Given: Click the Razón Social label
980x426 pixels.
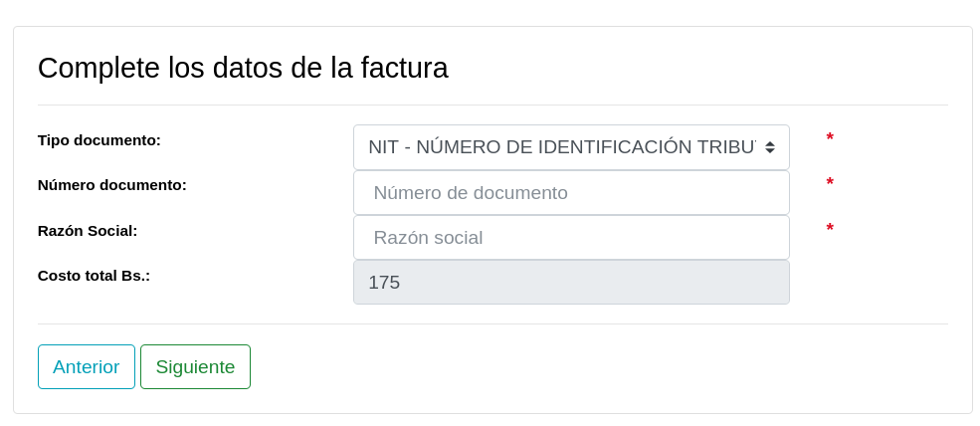Looking at the screenshot, I should pyautogui.click(x=88, y=231).
